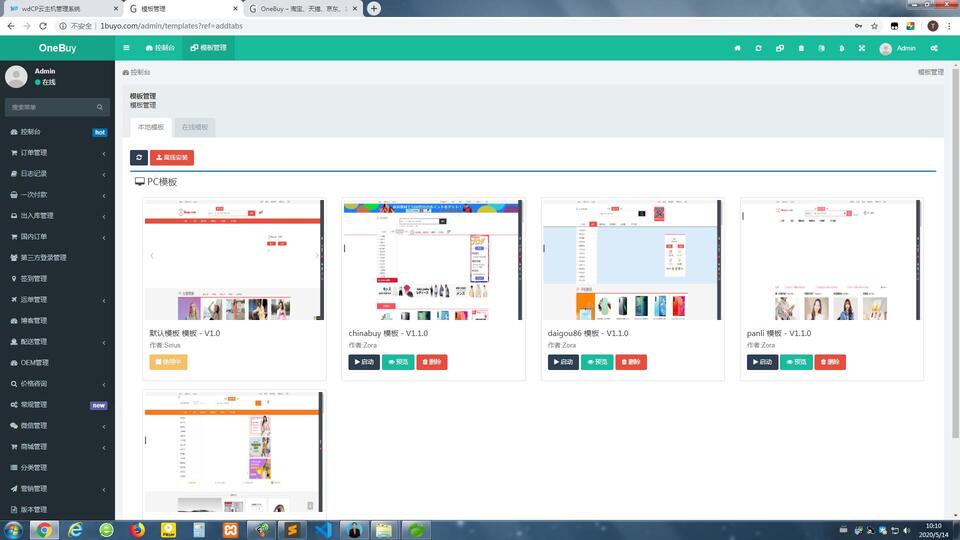Click the OneBuy logo in header
This screenshot has width=960, height=540.
(x=58, y=48)
